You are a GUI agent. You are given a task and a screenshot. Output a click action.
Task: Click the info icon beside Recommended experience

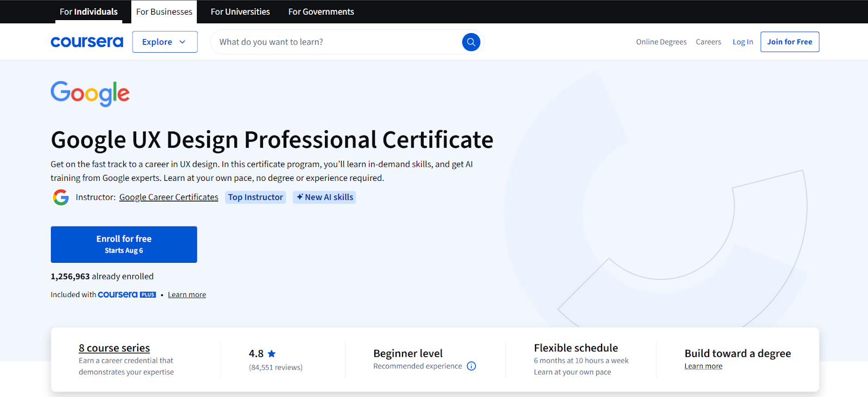click(471, 366)
